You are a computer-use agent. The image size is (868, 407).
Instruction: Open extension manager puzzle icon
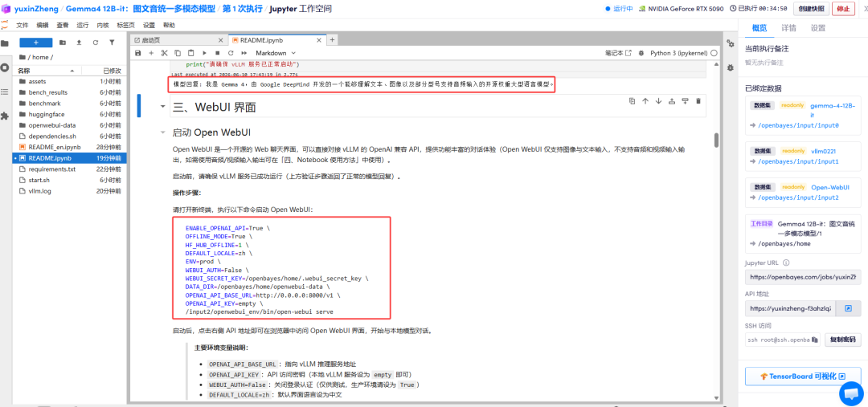click(5, 116)
